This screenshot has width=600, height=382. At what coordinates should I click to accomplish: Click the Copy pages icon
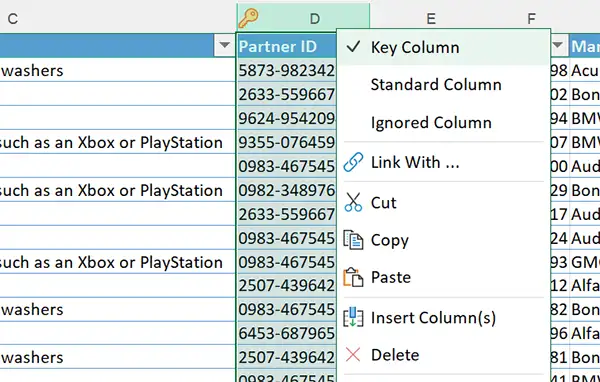pyautogui.click(x=353, y=240)
